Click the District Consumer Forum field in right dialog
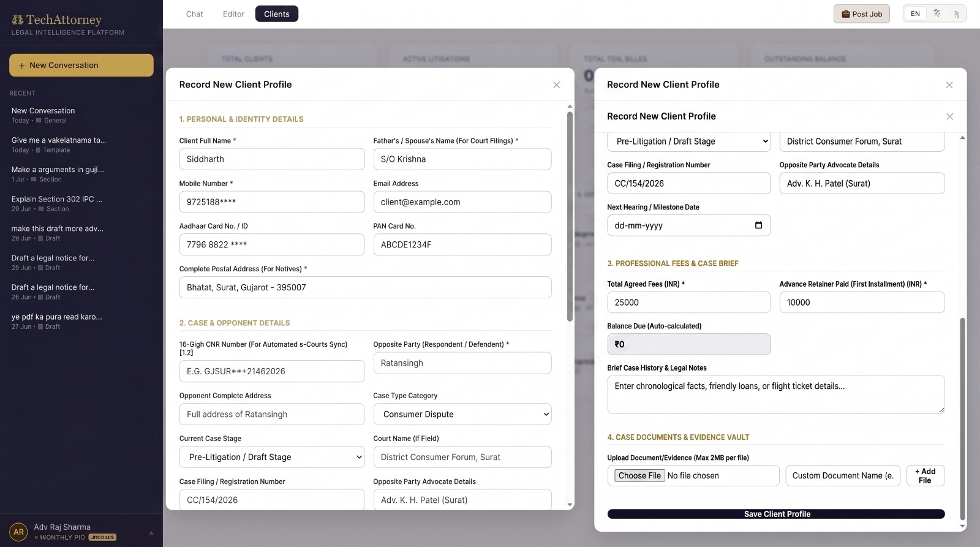 [x=862, y=141]
